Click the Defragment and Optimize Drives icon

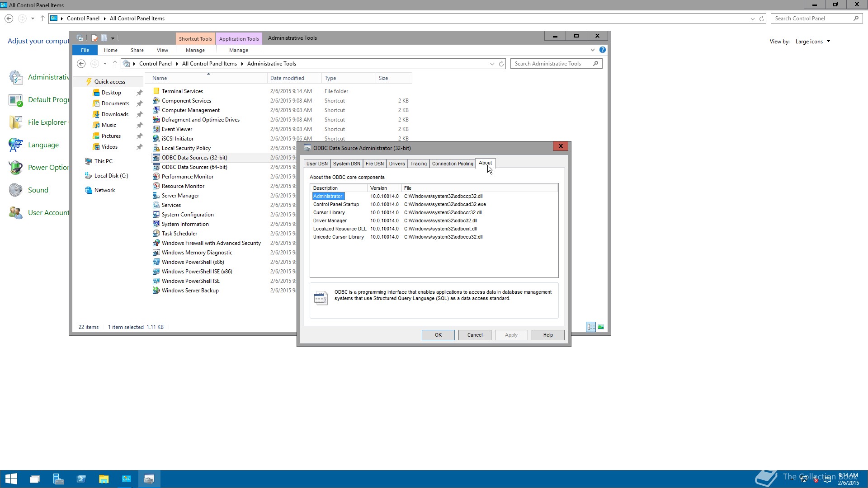click(x=156, y=120)
